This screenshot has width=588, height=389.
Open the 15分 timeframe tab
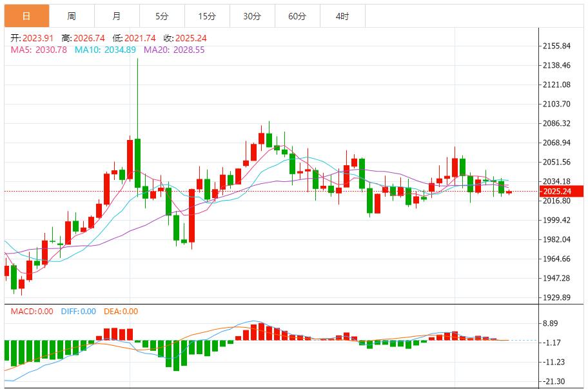coord(207,16)
